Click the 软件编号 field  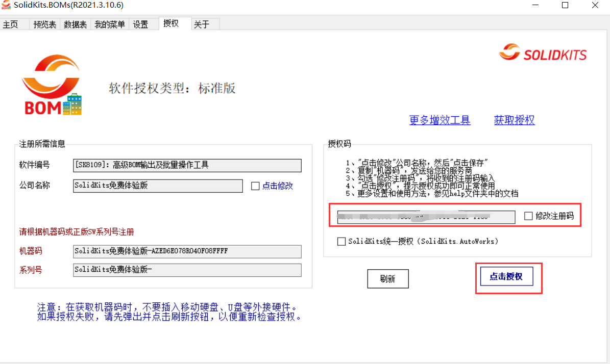(x=187, y=166)
